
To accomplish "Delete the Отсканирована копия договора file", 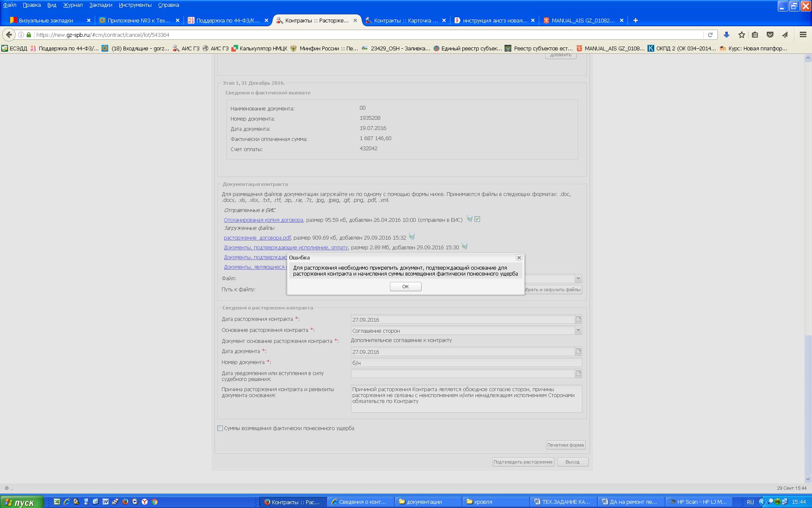I will [x=469, y=219].
